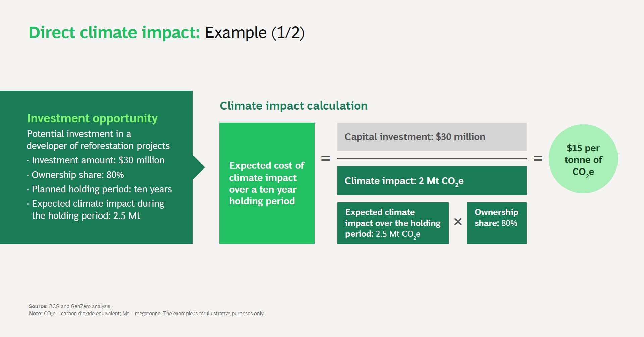This screenshot has width=644, height=337.
Task: Click the green arrow pointing from investment opportunity panel
Action: (x=199, y=167)
